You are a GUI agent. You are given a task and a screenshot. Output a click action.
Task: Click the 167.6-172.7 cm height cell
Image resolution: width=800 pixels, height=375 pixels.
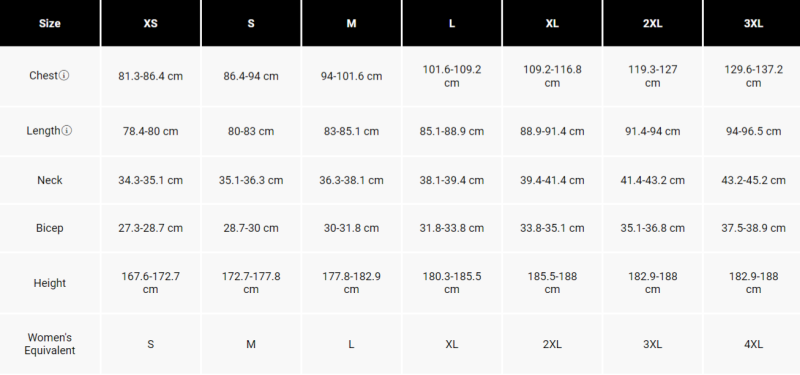[151, 283]
